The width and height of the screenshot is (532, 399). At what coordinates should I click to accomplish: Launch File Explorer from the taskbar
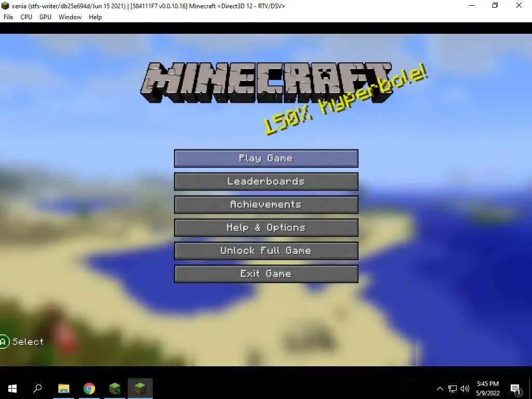pos(64,389)
